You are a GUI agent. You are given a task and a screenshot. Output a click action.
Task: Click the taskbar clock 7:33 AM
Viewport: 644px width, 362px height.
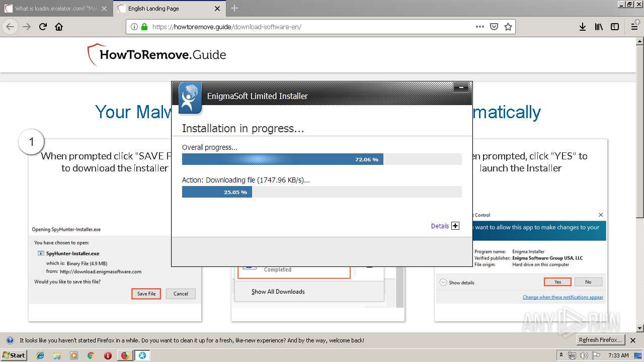[x=618, y=355]
